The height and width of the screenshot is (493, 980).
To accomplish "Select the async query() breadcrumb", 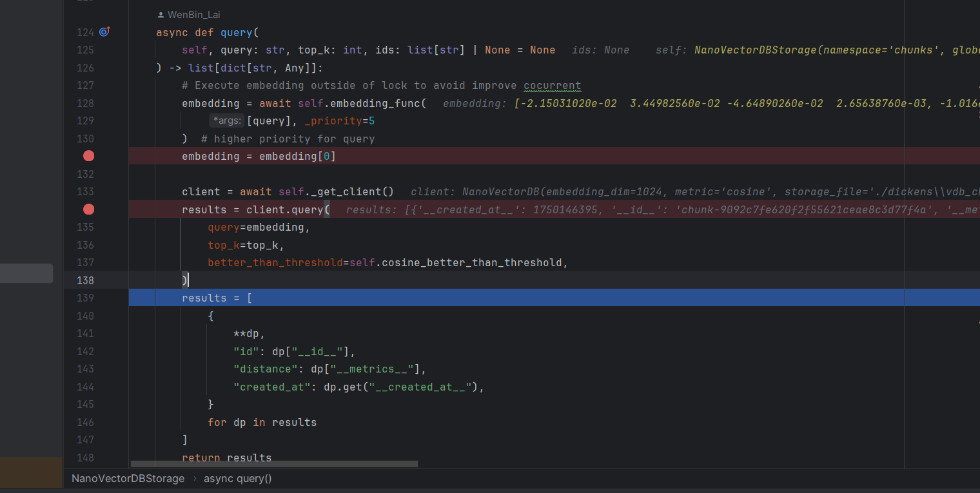I will tap(238, 479).
